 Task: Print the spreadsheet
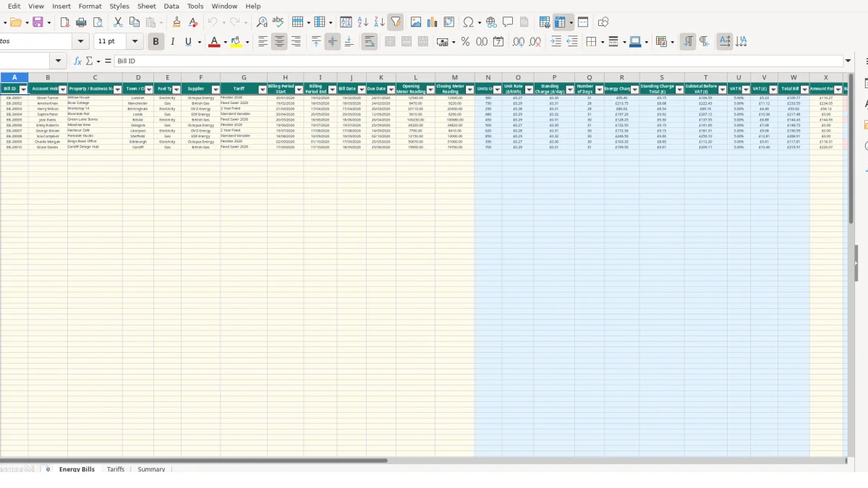(81, 22)
